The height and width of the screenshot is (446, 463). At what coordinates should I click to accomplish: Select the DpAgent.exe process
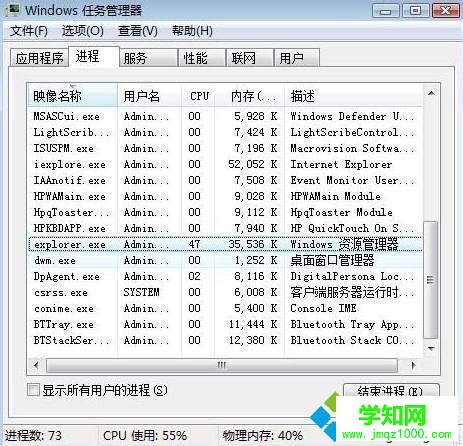(225, 276)
